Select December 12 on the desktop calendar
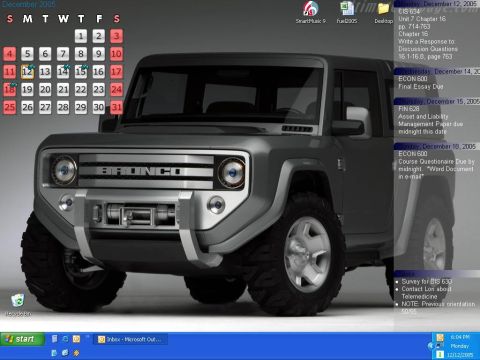The image size is (480, 360). [x=27, y=72]
